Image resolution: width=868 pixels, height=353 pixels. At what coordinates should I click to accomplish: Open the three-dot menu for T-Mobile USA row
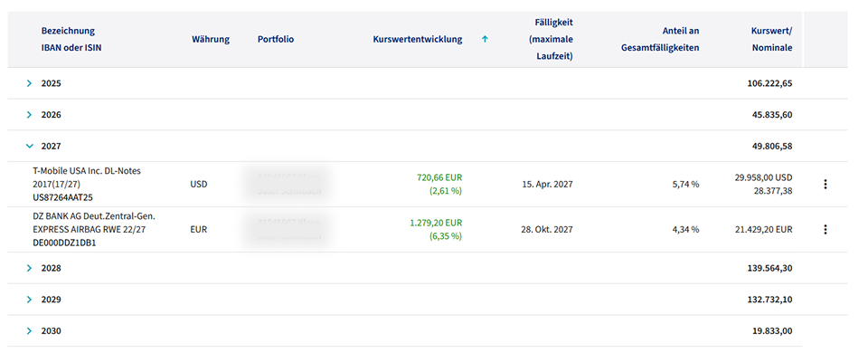tap(826, 185)
